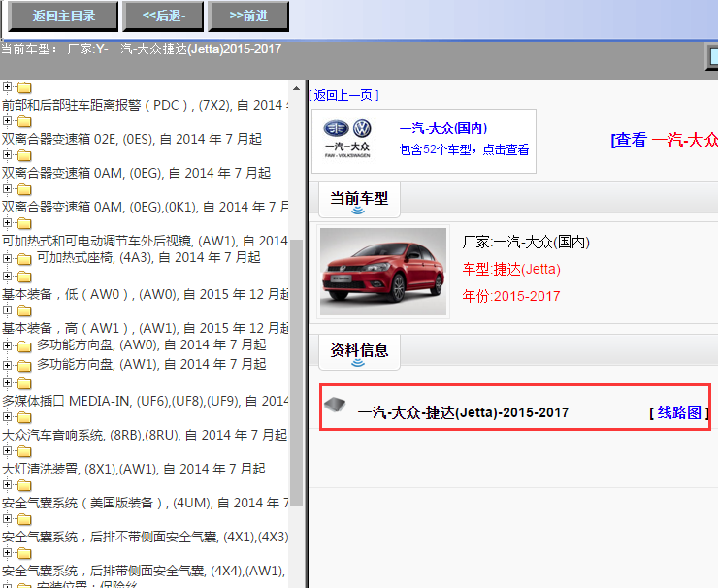Screen dimensions: 718x588
Task: Click the 年份:2015-2017 text
Action: [511, 296]
